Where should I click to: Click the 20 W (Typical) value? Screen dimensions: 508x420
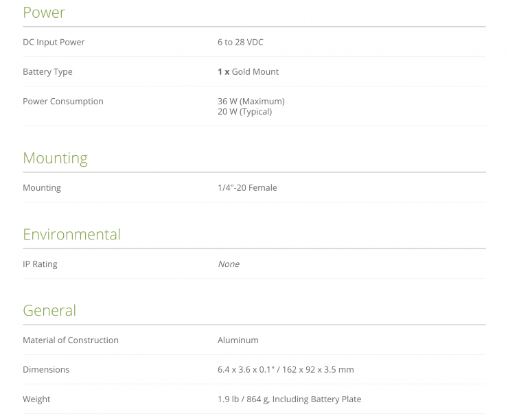point(244,112)
